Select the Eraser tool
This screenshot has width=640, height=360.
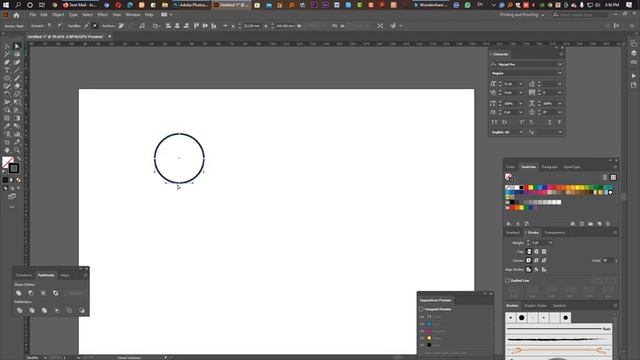coord(17,86)
